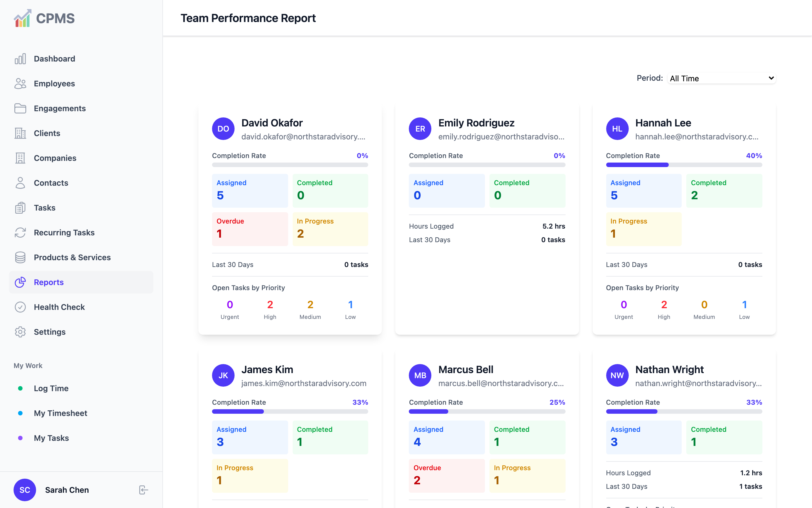Screen dimensions: 812x508
Task: Click the CPMS chart logo icon
Action: click(23, 18)
